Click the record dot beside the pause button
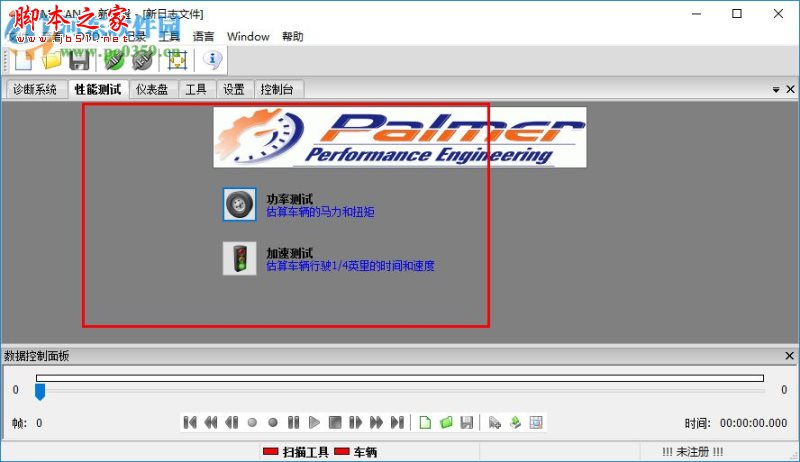This screenshot has width=800, height=462. click(273, 422)
